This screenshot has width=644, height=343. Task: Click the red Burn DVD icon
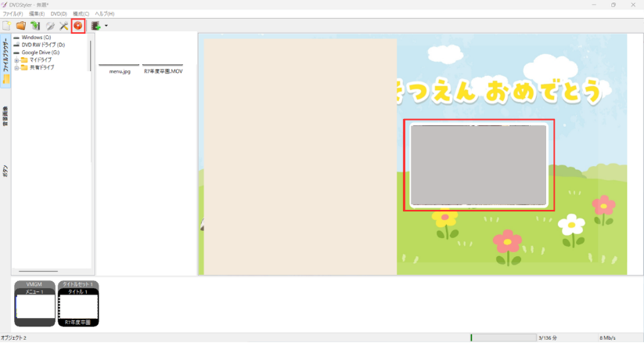[78, 26]
